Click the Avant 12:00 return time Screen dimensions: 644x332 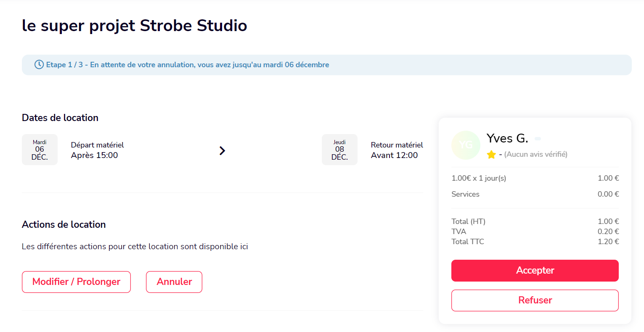tap(395, 155)
